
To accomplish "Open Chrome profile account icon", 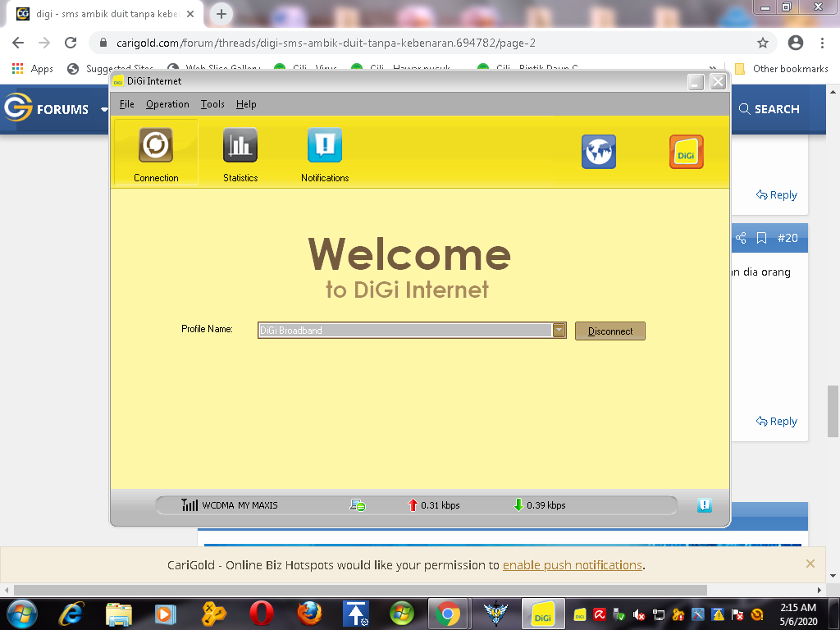I will (796, 43).
